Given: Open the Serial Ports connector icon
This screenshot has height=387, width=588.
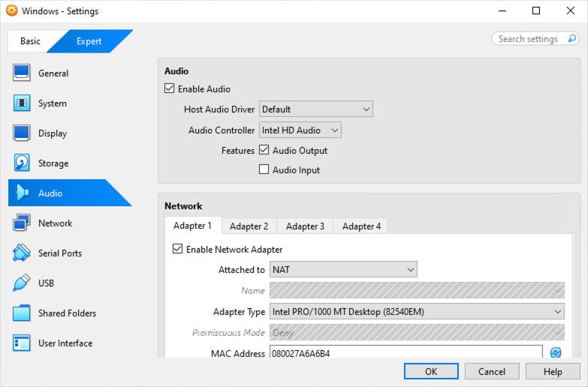Looking at the screenshot, I should [x=21, y=253].
